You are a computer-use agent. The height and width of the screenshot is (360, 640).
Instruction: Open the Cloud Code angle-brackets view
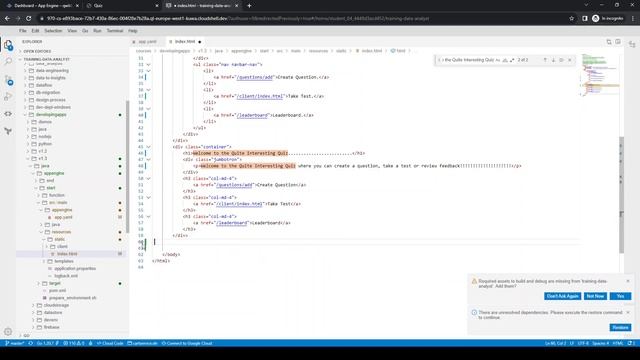tap(8, 114)
